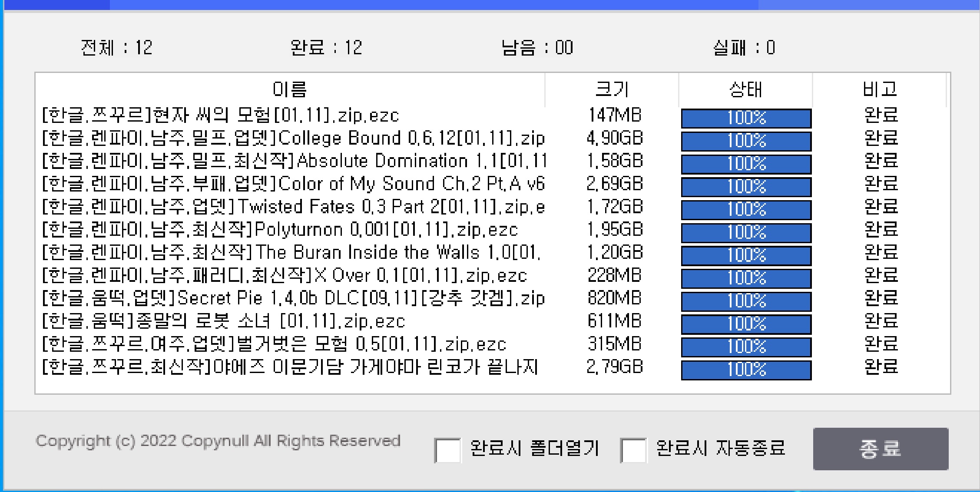This screenshot has height=492, width=980.
Task: Click progress bar of the 147MB file
Action: [746, 118]
